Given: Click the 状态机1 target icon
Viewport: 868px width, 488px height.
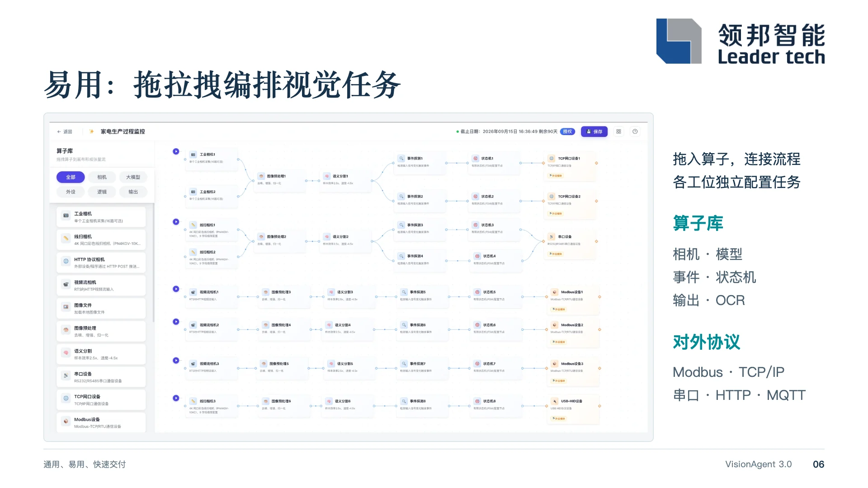Looking at the screenshot, I should [x=476, y=159].
